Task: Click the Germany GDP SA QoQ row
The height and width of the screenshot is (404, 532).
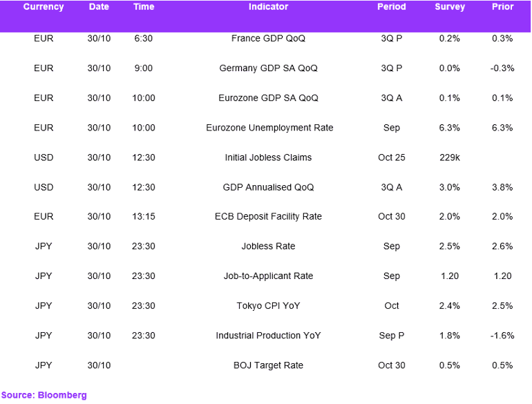Action: 265,68
